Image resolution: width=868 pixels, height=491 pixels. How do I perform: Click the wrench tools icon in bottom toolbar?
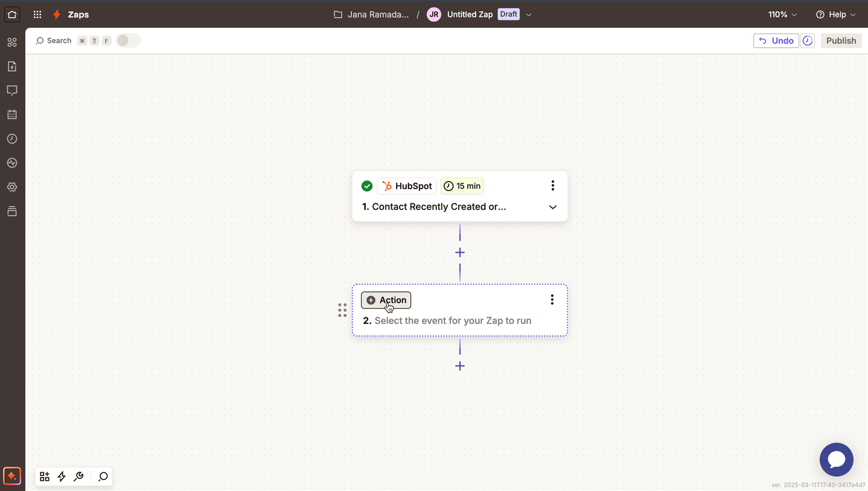78,477
